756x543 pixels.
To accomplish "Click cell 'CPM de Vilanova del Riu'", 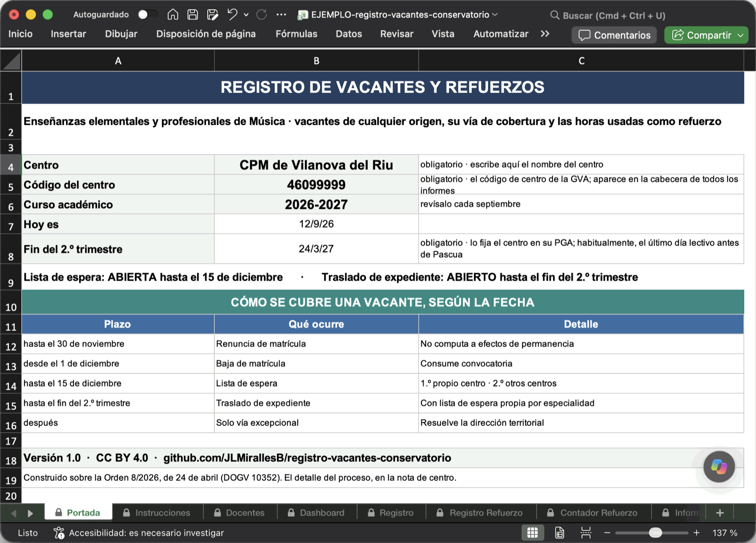I will 316,165.
